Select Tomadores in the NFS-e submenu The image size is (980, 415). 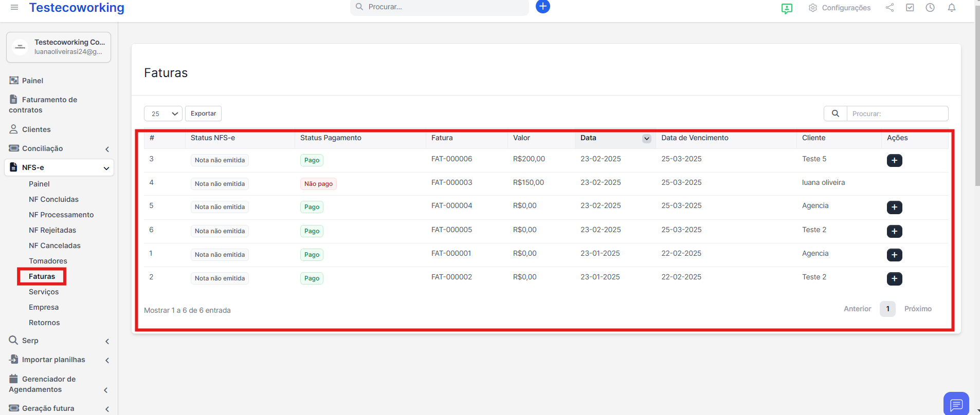pyautogui.click(x=48, y=261)
